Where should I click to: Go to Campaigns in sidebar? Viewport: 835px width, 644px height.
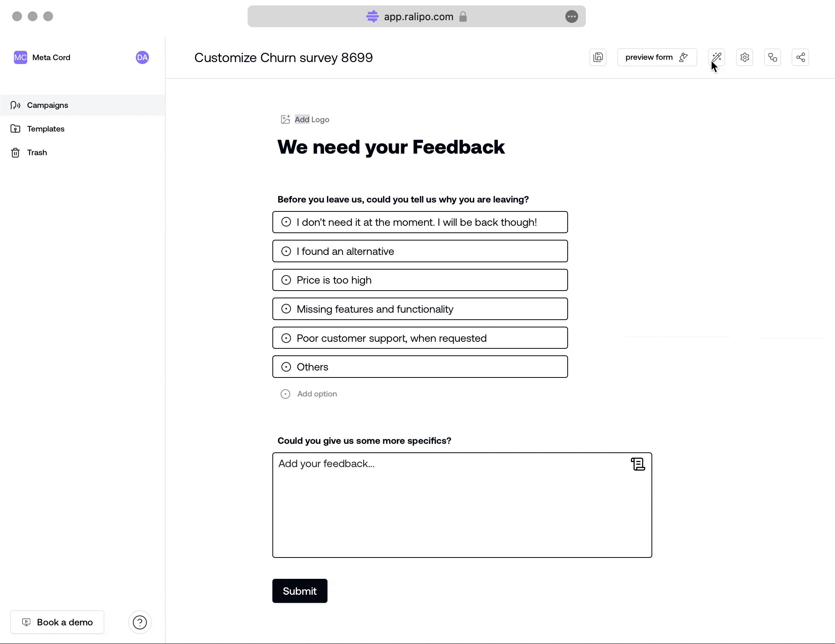click(47, 105)
